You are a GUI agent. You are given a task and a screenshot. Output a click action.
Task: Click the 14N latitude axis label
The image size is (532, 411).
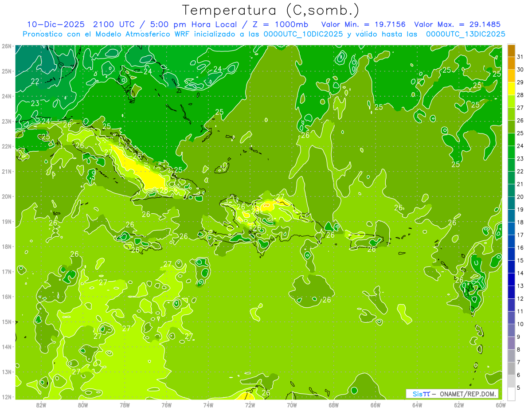(x=7, y=347)
